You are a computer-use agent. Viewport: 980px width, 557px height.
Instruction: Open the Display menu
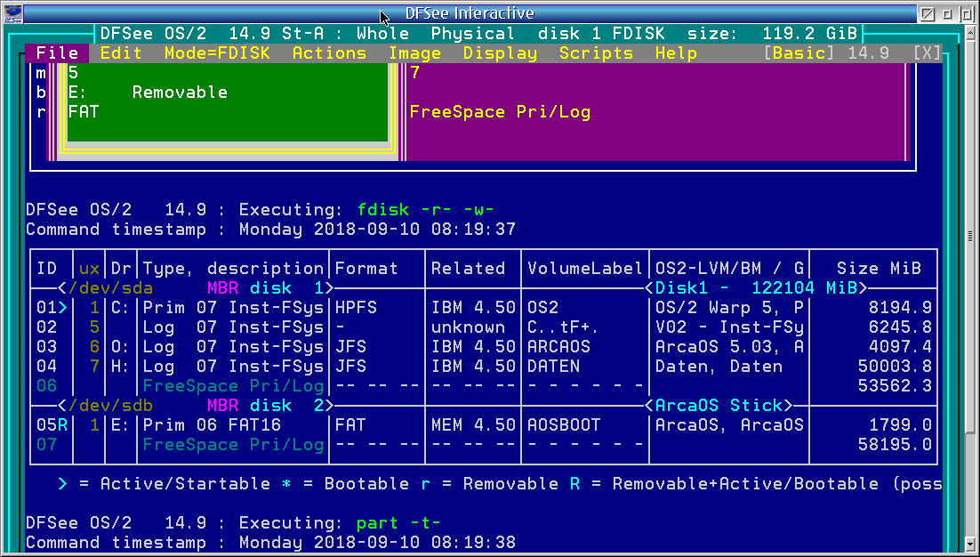coord(500,53)
